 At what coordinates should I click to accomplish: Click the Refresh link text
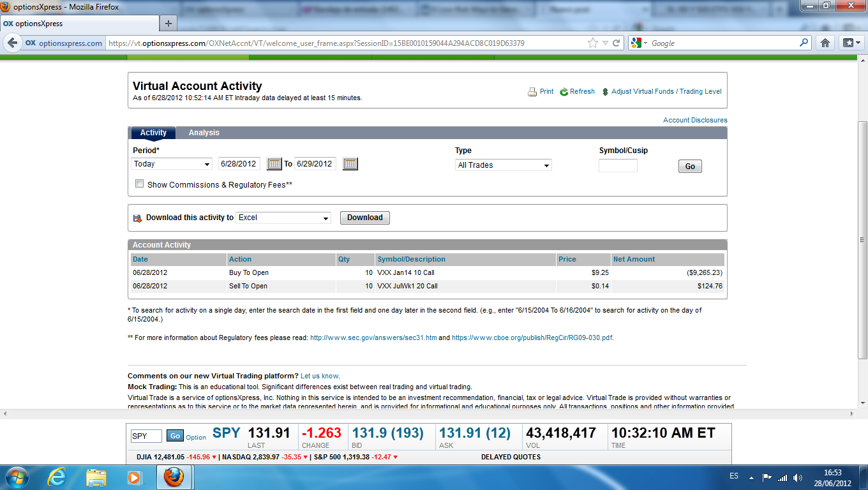coord(582,92)
